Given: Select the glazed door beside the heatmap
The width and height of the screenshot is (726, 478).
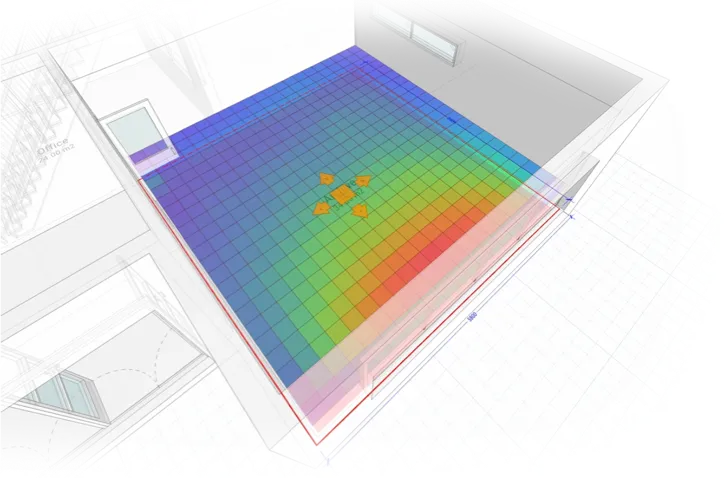Looking at the screenshot, I should coord(139,136).
